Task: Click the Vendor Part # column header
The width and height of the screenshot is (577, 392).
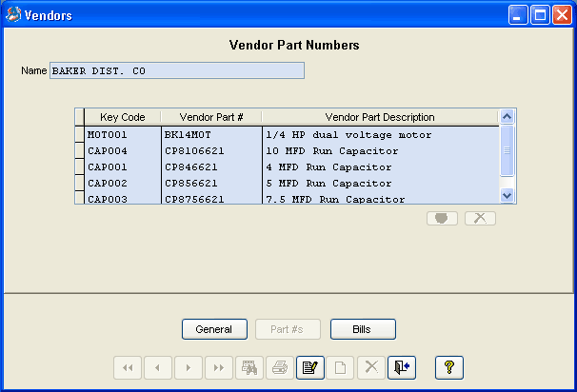Action: (211, 117)
